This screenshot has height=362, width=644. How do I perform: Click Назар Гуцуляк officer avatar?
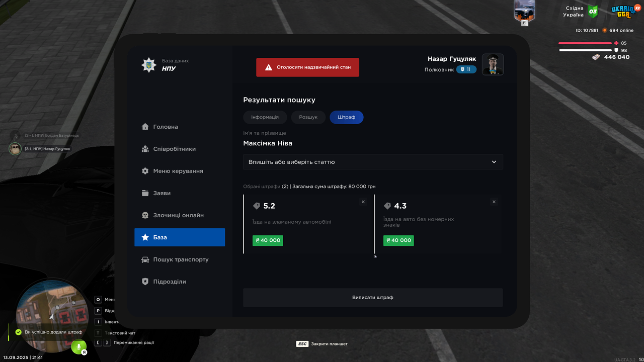tap(493, 64)
